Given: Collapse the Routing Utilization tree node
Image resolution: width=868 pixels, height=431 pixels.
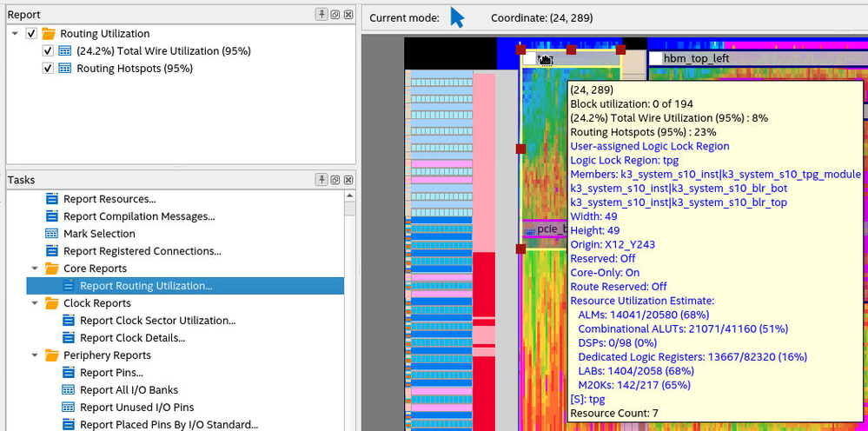Looking at the screenshot, I should pyautogui.click(x=16, y=34).
